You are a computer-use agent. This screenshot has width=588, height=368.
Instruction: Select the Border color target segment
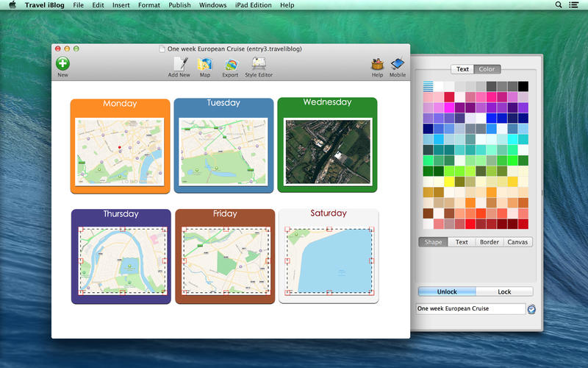click(x=490, y=242)
